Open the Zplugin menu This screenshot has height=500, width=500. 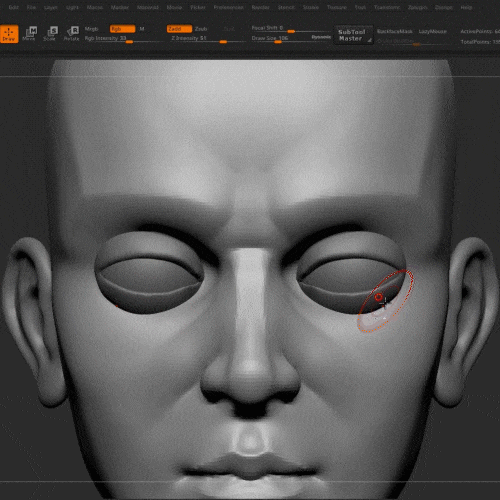click(x=417, y=7)
